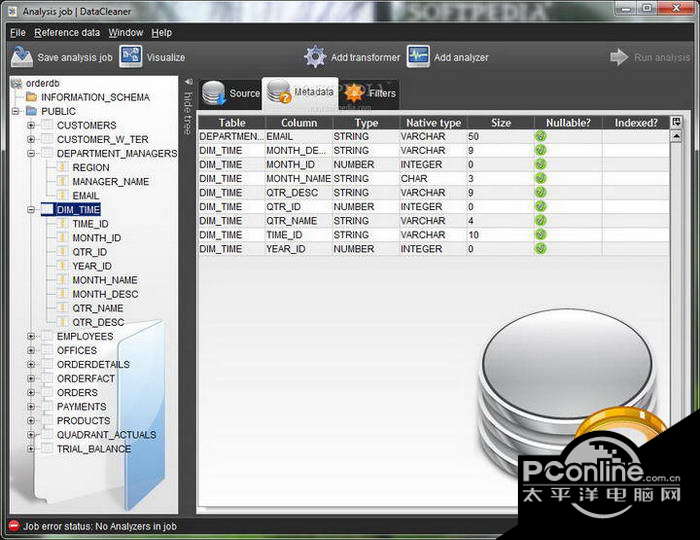Image resolution: width=700 pixels, height=540 pixels.
Task: Click the Add transformer gear icon
Action: tap(316, 57)
